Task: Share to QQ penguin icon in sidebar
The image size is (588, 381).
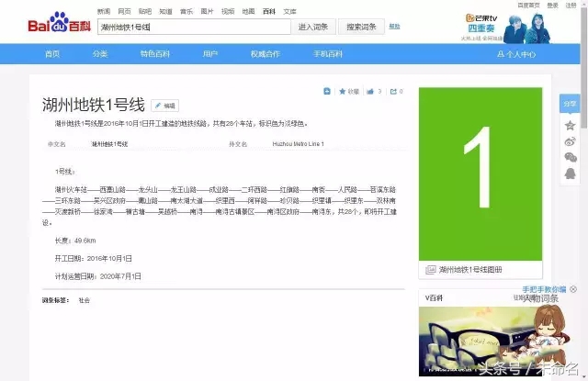Action: click(x=570, y=174)
